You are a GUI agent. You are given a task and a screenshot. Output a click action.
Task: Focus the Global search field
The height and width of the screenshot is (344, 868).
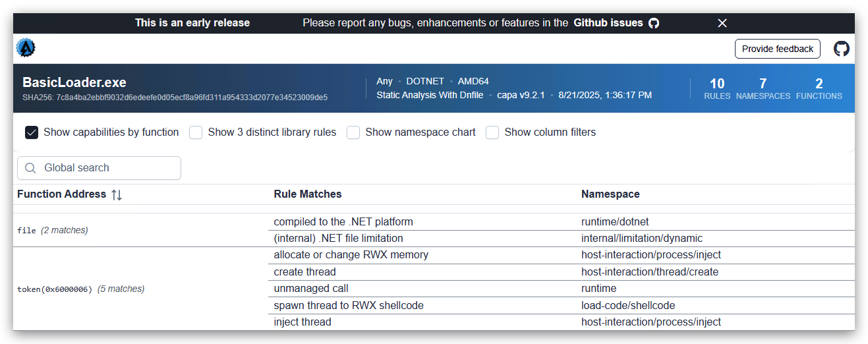point(99,168)
